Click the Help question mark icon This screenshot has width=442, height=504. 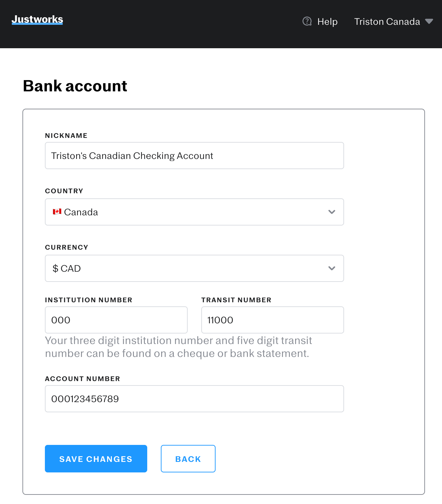point(307,21)
